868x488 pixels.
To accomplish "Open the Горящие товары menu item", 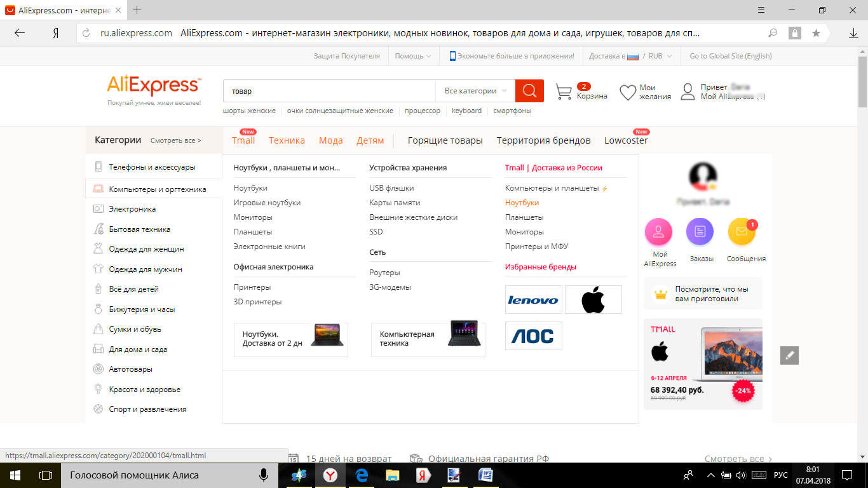I will [445, 140].
